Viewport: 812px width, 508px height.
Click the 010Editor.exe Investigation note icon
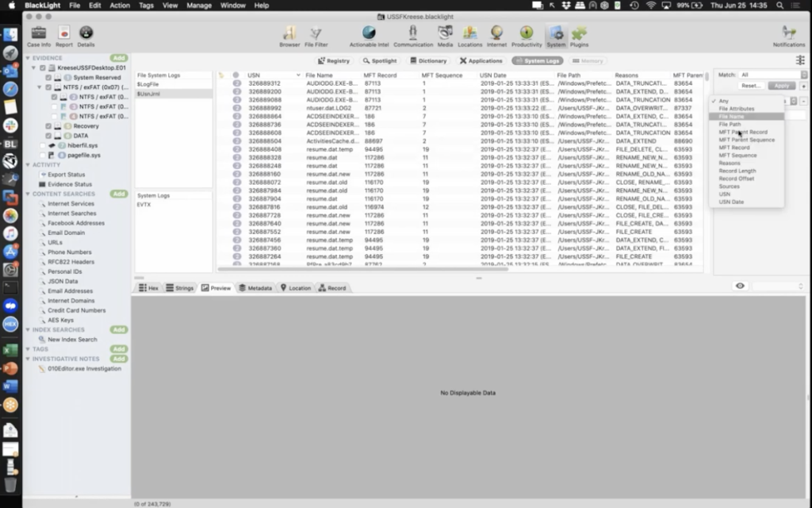(43, 369)
